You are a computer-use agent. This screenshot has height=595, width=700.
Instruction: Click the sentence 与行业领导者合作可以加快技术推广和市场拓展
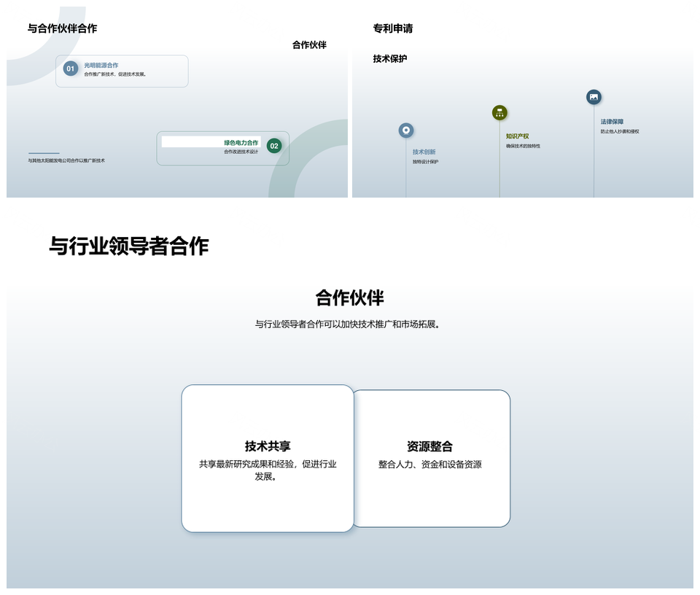pyautogui.click(x=349, y=324)
